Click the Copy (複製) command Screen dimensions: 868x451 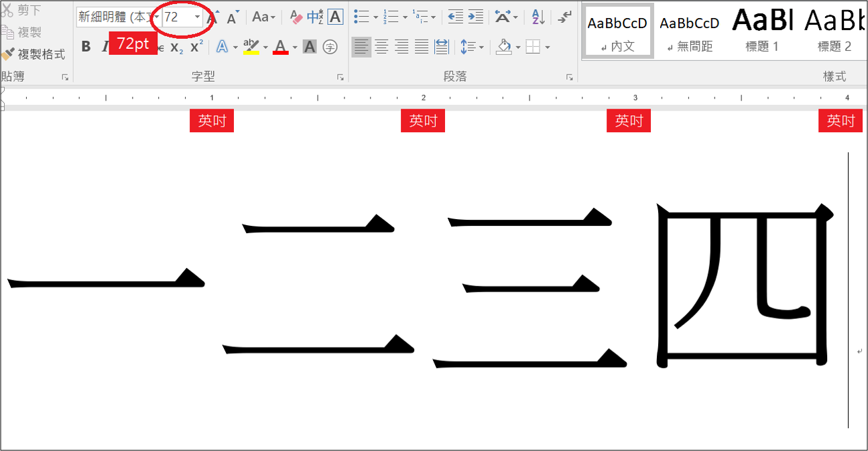coord(21,31)
